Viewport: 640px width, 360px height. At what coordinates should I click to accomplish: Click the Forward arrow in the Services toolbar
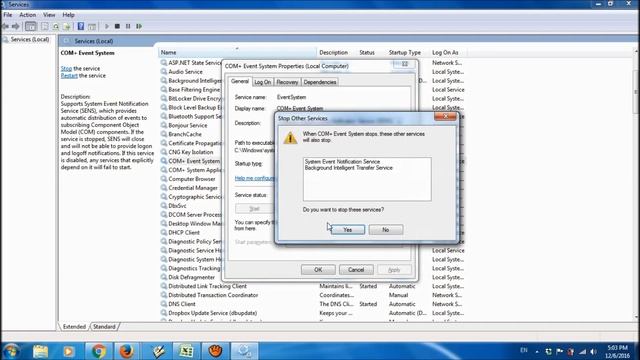[x=16, y=27]
